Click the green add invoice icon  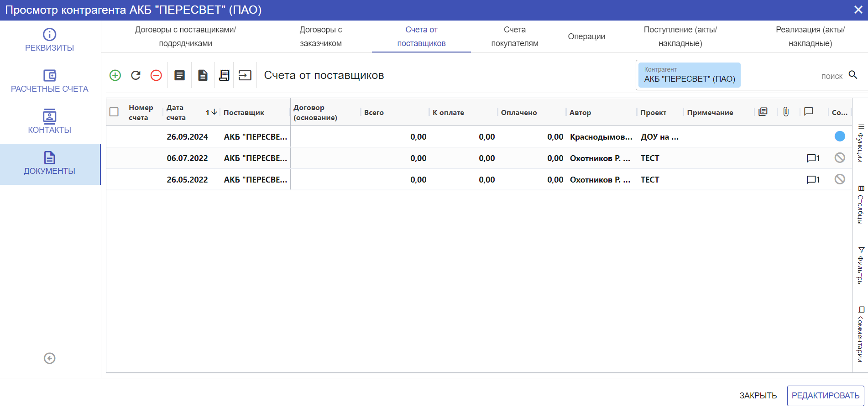tap(115, 75)
